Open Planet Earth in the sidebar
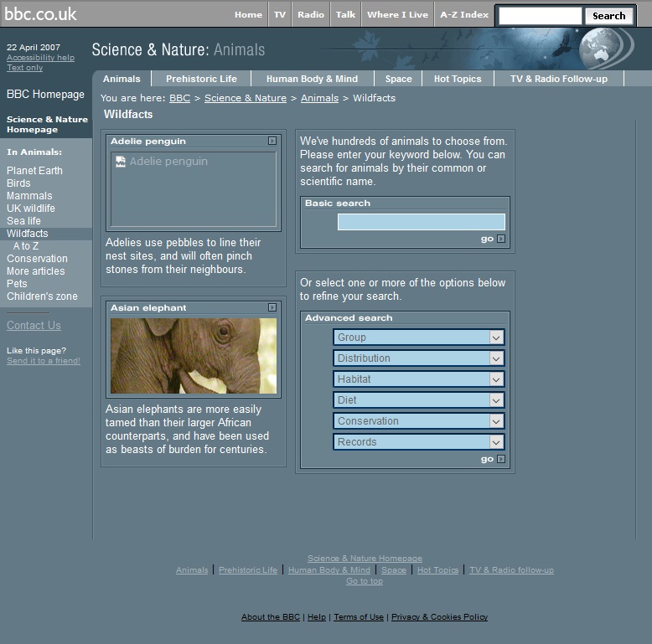This screenshot has height=644, width=652. 34,171
